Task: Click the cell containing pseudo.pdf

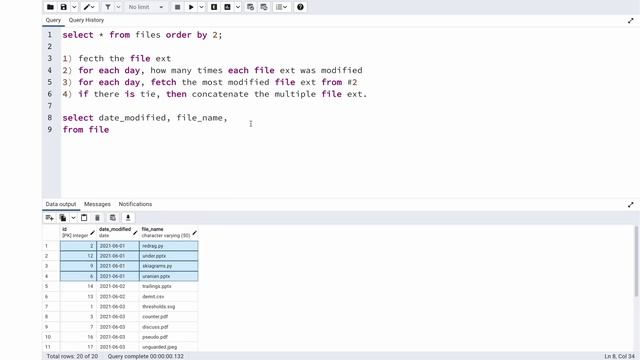Action: coord(169,337)
